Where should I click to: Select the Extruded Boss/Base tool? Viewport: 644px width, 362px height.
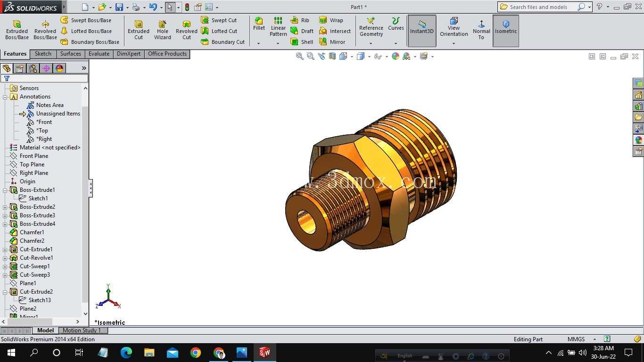click(17, 30)
